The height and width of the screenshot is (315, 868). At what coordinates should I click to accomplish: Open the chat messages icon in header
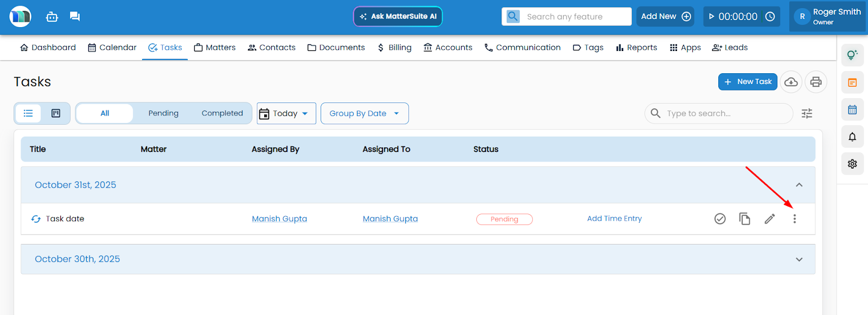[75, 17]
